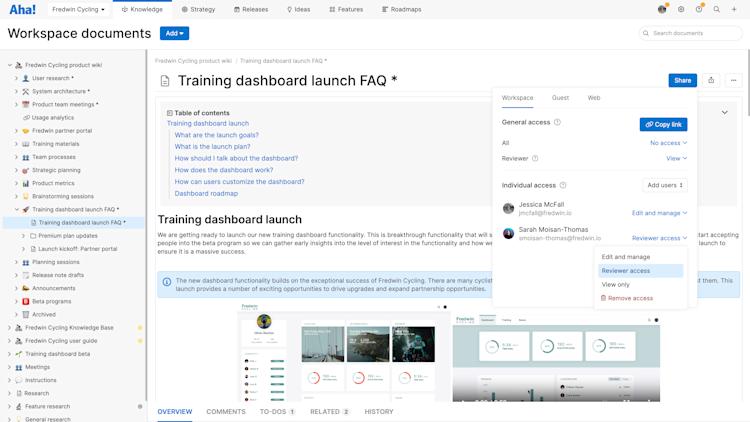Collapse the table of contents chevron
The height and width of the screenshot is (422, 750).
[x=725, y=112]
